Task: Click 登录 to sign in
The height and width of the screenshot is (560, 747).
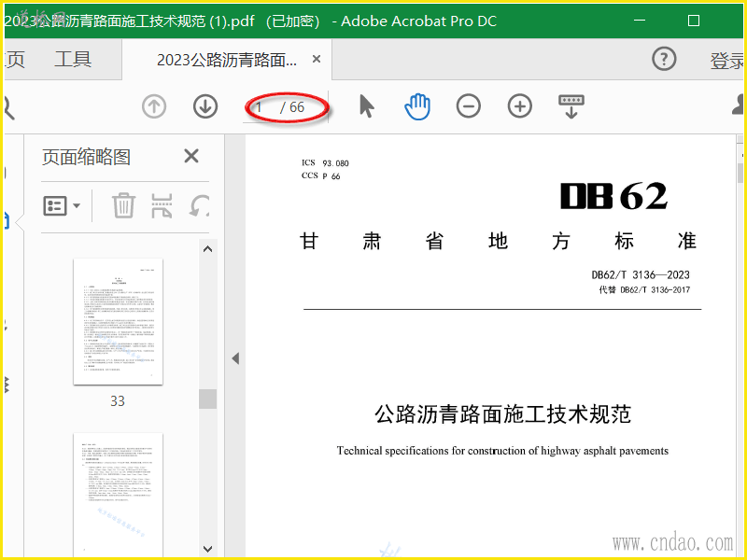Action: coord(727,61)
